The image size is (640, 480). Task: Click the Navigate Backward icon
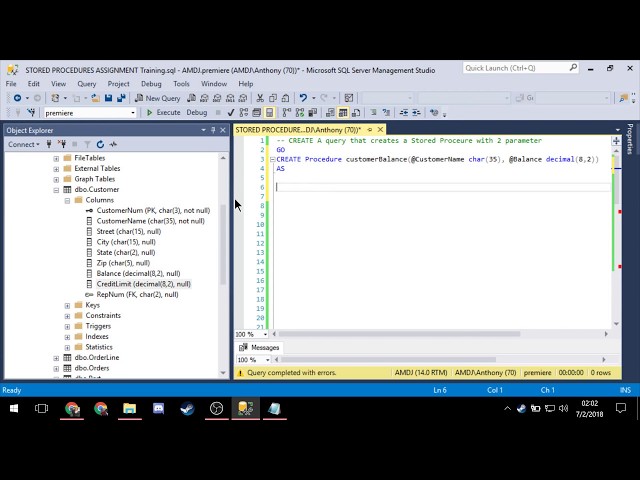tap(17, 98)
